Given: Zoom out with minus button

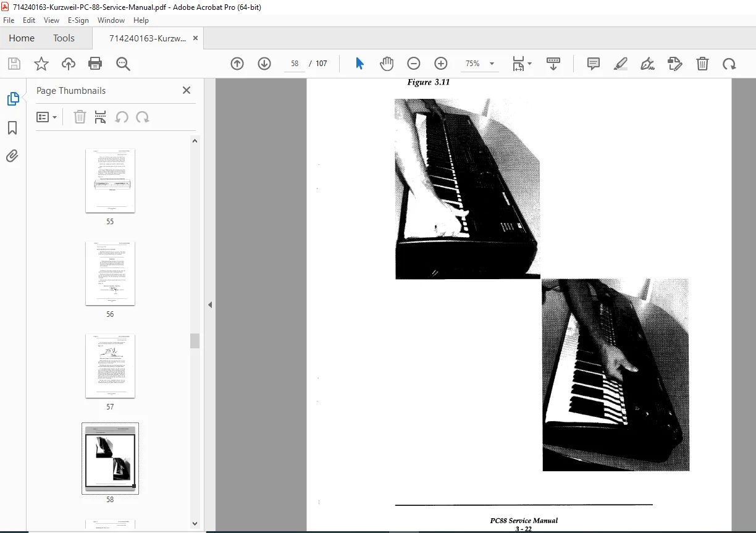Looking at the screenshot, I should (x=414, y=64).
